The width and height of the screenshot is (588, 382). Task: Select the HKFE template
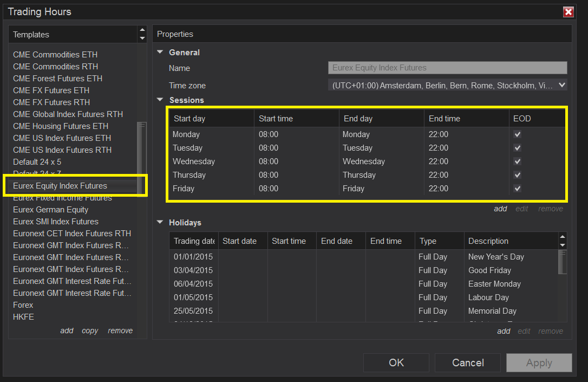pos(73,317)
